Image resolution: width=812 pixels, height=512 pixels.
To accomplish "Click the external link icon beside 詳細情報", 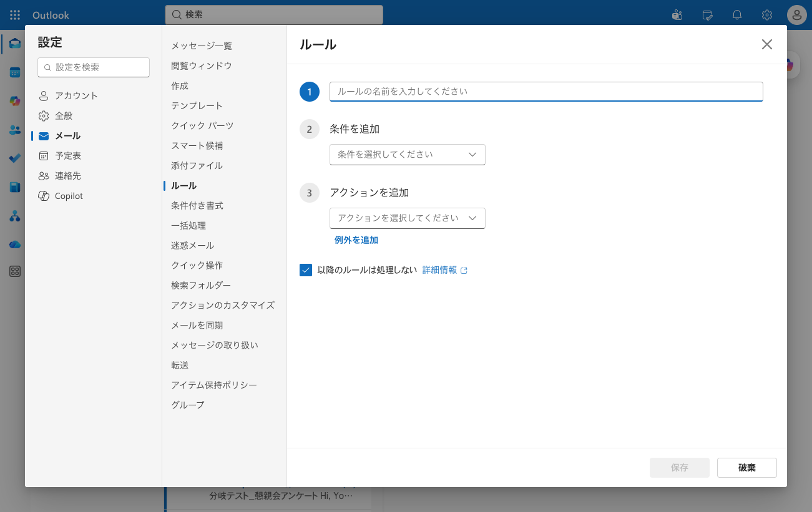I will [464, 271].
